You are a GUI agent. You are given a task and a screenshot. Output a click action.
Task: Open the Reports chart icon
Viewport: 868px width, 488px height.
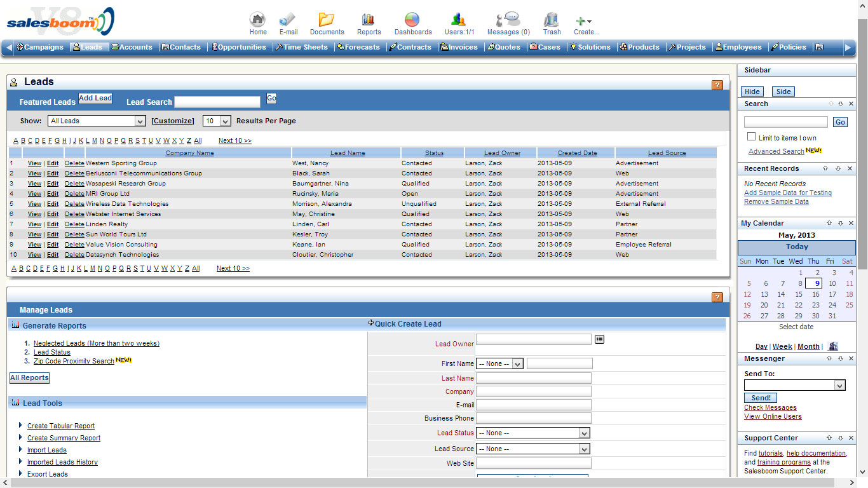click(x=369, y=19)
